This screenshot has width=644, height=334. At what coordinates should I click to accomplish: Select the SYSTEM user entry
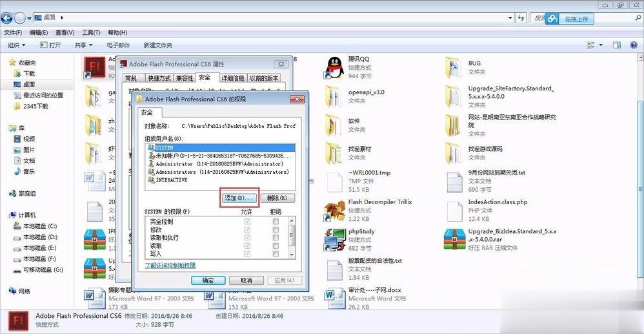pos(220,147)
